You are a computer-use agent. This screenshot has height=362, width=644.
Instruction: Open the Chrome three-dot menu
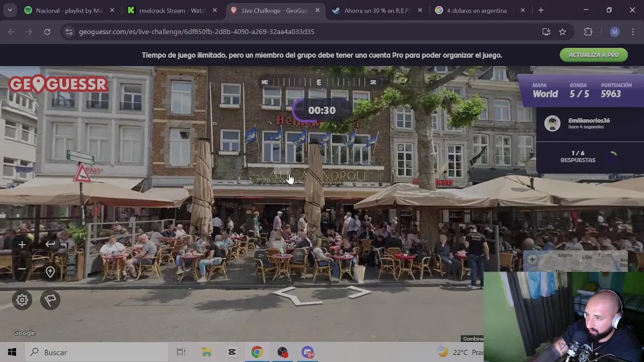click(x=633, y=32)
